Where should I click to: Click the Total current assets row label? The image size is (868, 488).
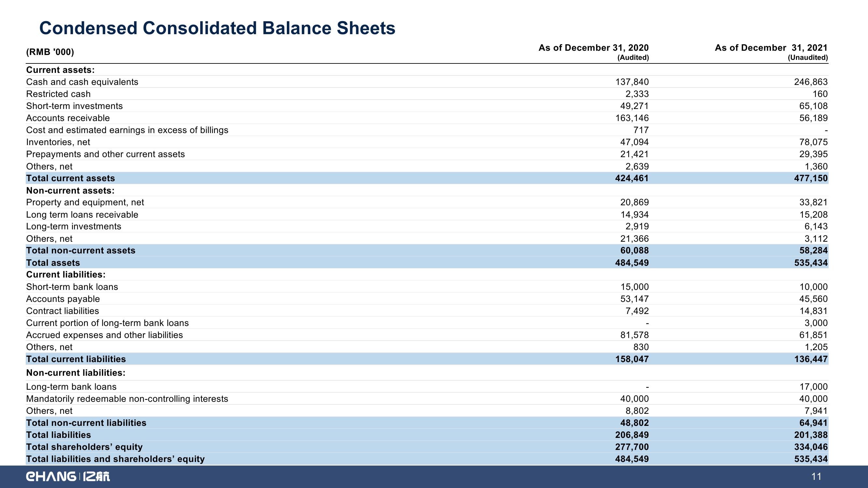click(x=70, y=178)
